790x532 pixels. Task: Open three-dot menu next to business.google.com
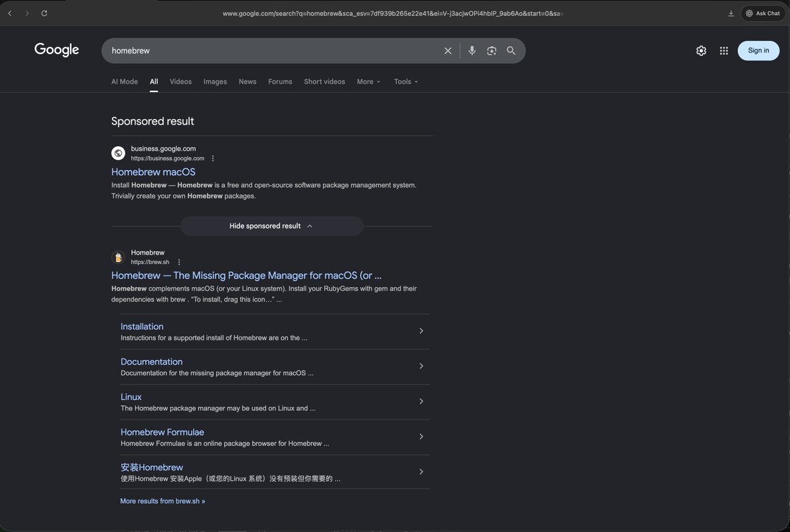(x=213, y=159)
